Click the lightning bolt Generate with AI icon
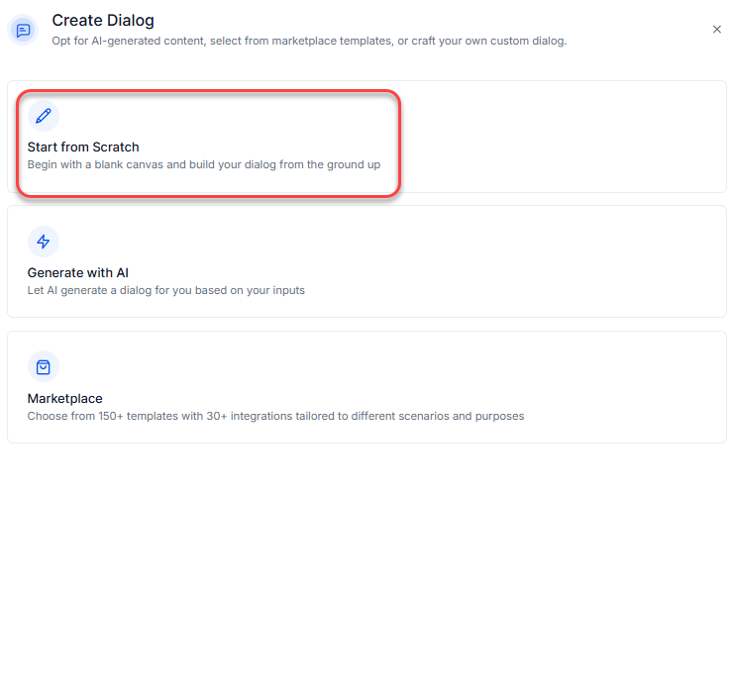The height and width of the screenshot is (700, 732). click(43, 242)
